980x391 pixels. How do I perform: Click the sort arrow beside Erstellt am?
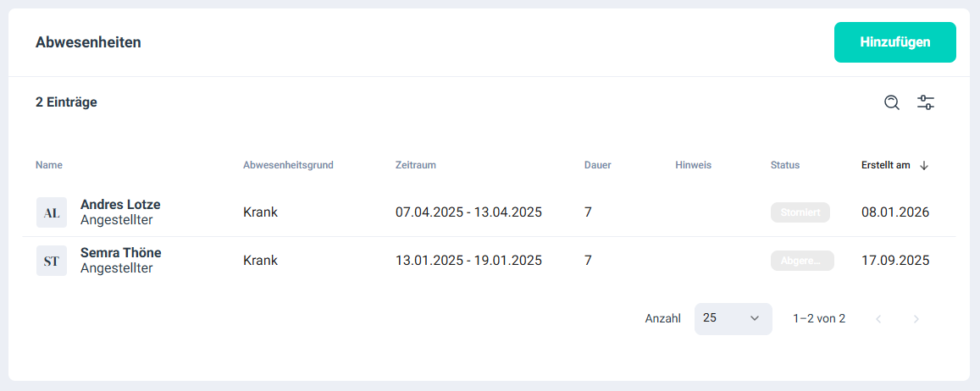924,166
